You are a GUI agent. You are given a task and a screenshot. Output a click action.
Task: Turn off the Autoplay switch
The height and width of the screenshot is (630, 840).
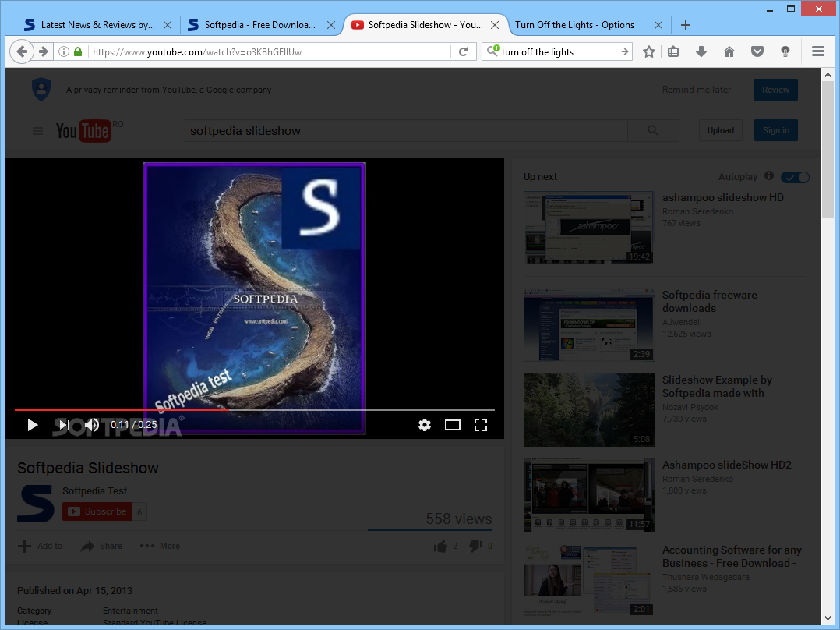[x=795, y=177]
